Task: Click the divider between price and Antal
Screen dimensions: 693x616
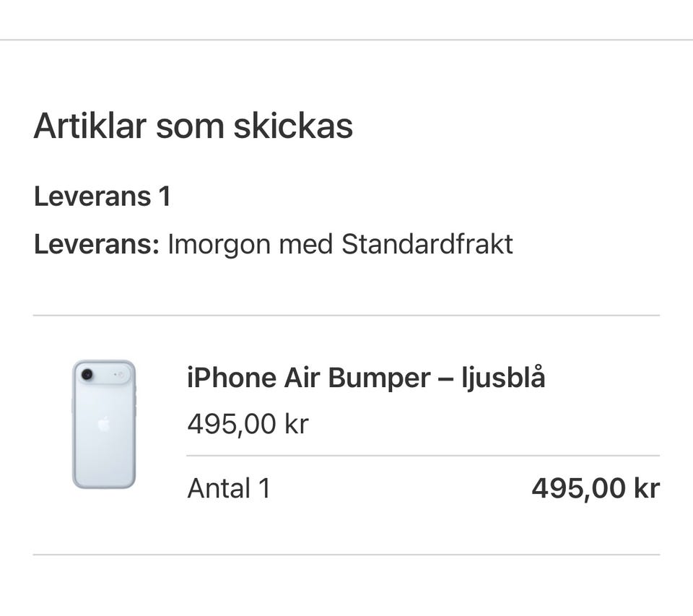Action: click(423, 456)
